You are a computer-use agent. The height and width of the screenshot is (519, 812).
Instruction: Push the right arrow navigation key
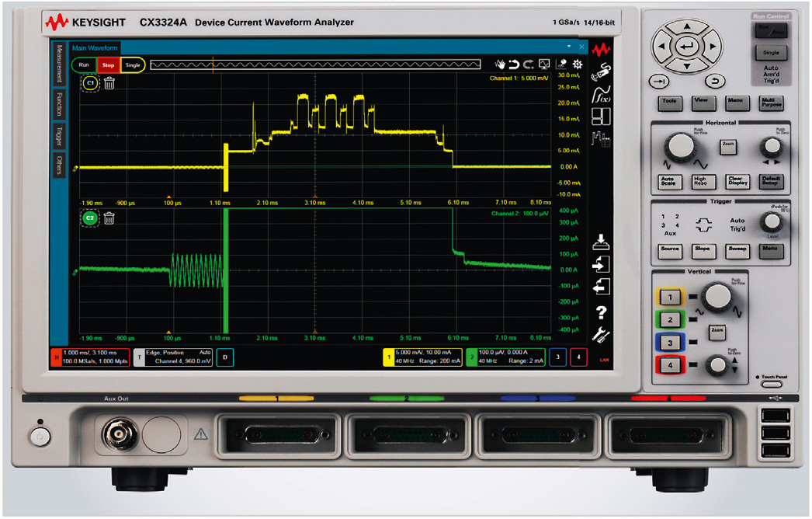(x=713, y=46)
